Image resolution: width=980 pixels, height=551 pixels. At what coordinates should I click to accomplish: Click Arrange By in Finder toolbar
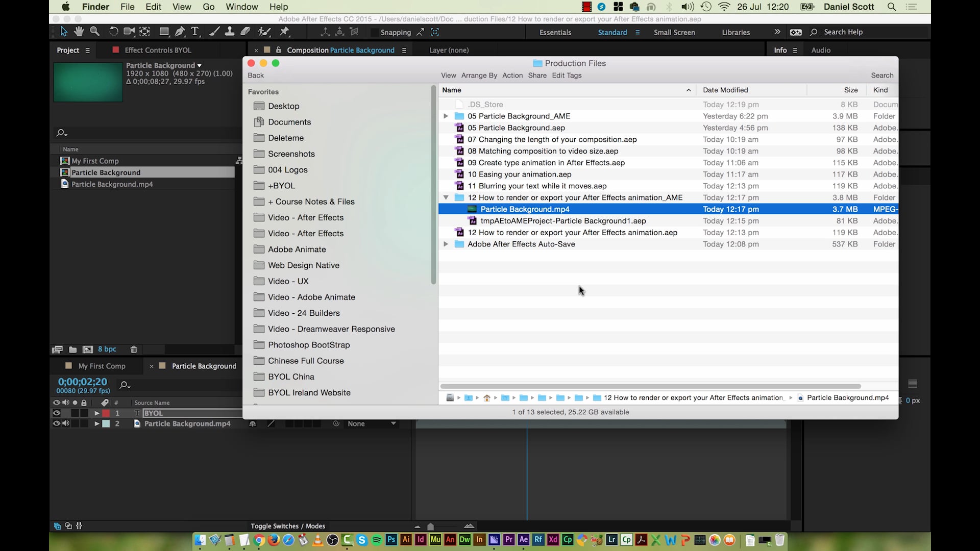pos(479,75)
